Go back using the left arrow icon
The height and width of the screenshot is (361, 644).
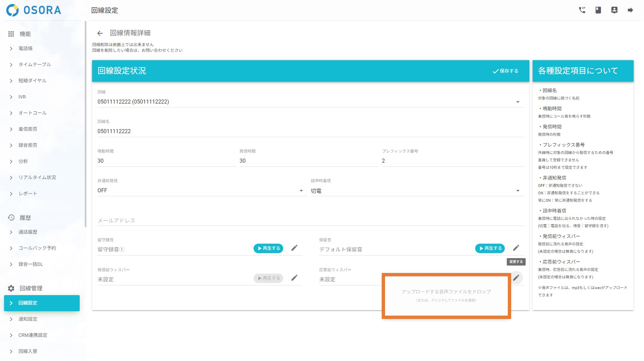(100, 33)
